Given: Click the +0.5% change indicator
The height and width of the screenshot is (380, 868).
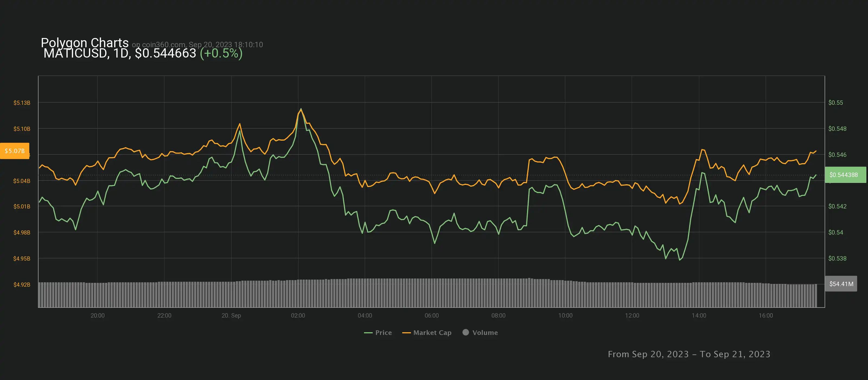Looking at the screenshot, I should (221, 53).
